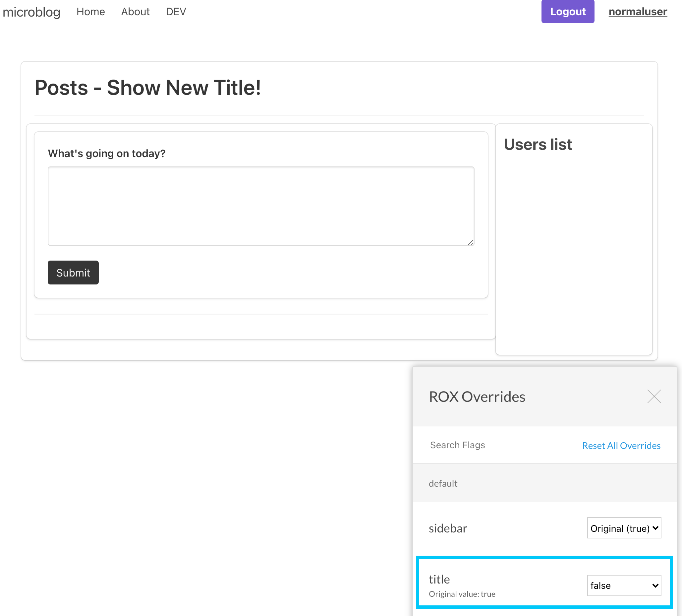Viewport: 682px width, 616px height.
Task: Select the DEV nav item
Action: point(176,12)
